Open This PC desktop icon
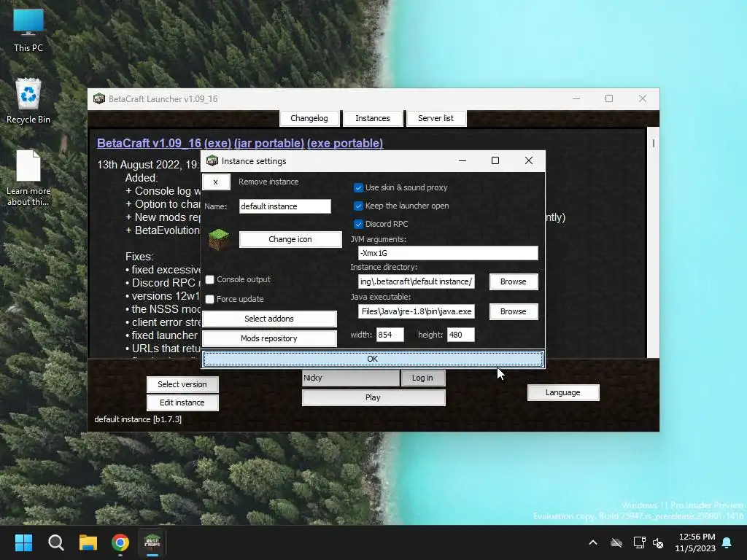The height and width of the screenshot is (560, 747). click(28, 31)
